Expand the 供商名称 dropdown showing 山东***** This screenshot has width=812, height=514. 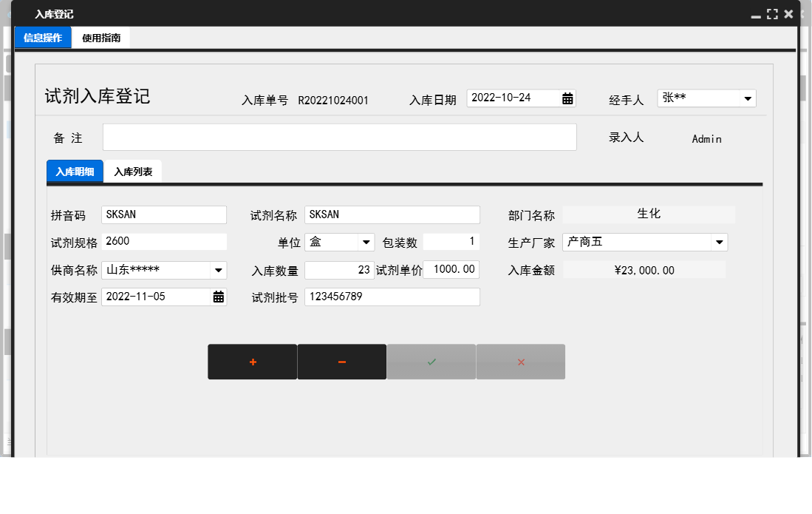click(219, 270)
